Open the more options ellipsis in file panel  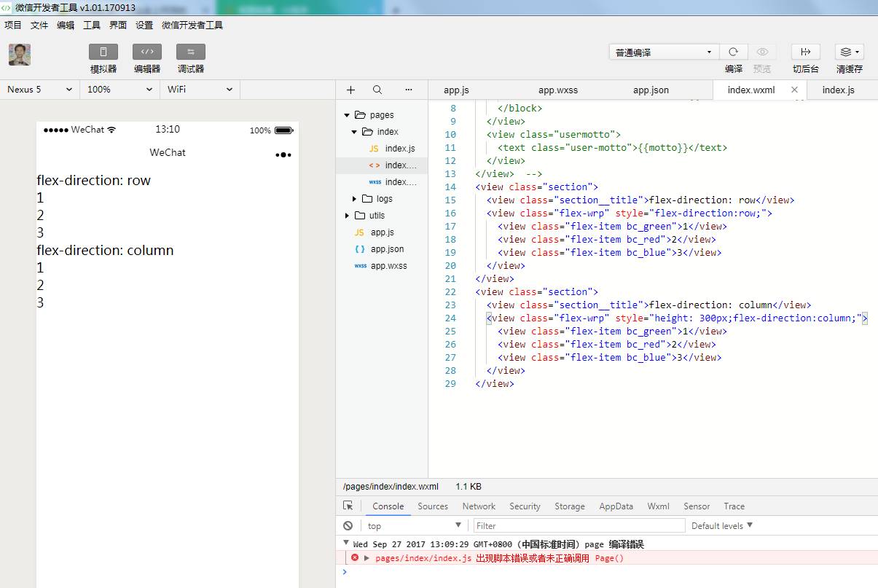coord(408,90)
